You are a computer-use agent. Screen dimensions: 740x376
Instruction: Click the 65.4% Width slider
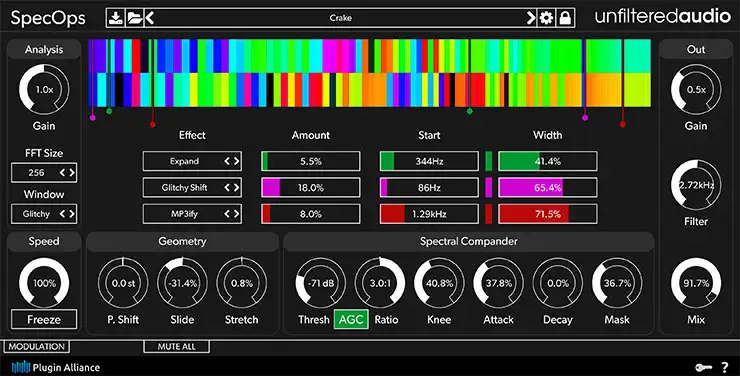(547, 188)
